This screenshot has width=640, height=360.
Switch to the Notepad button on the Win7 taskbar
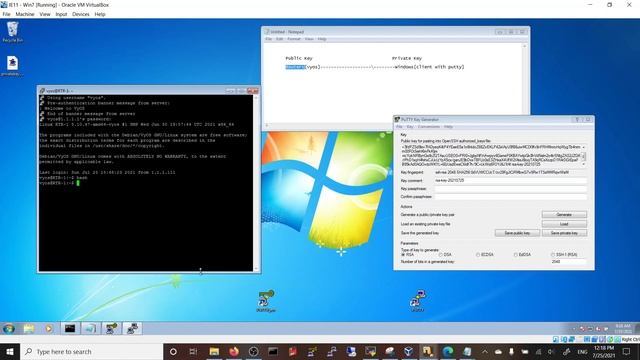(x=91, y=329)
